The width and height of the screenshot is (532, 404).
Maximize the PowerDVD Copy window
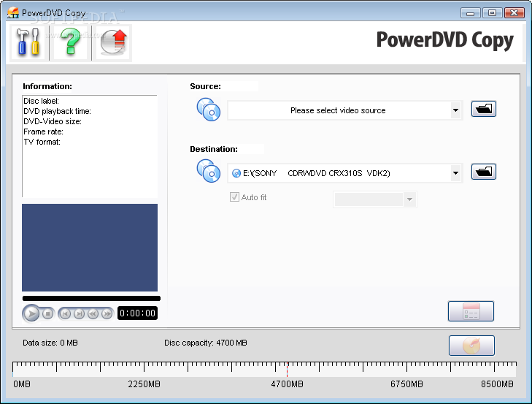[492, 13]
